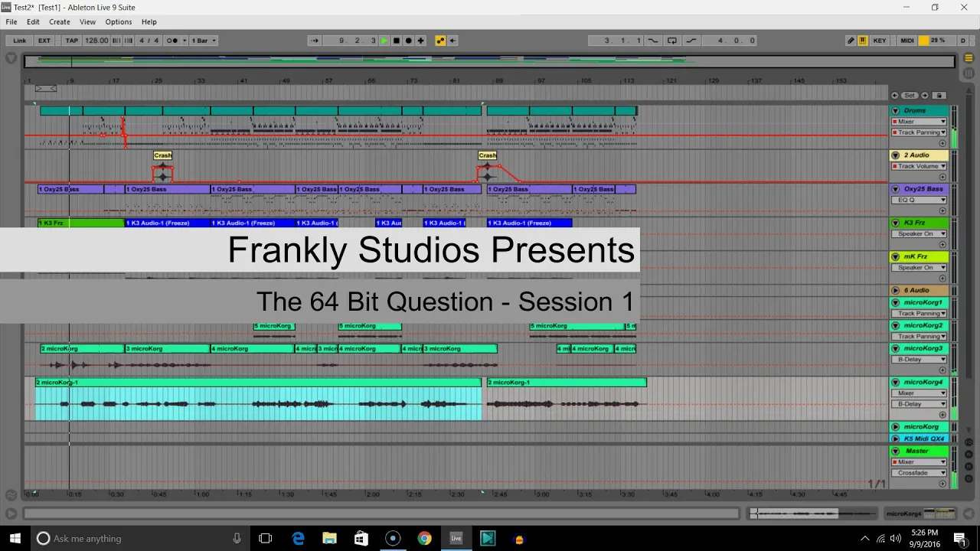Show the browser with the triangle icon

pos(11,58)
